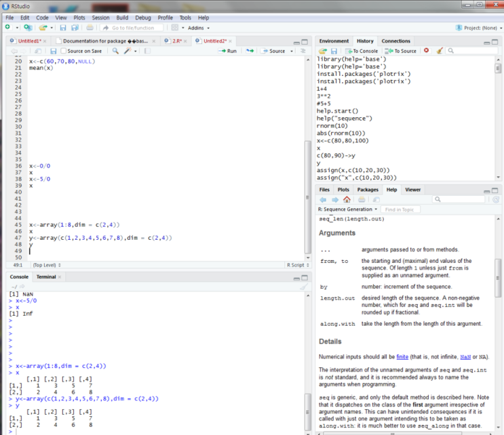Remove selected history entries with red X
This screenshot has width=504, height=435.
[426, 50]
